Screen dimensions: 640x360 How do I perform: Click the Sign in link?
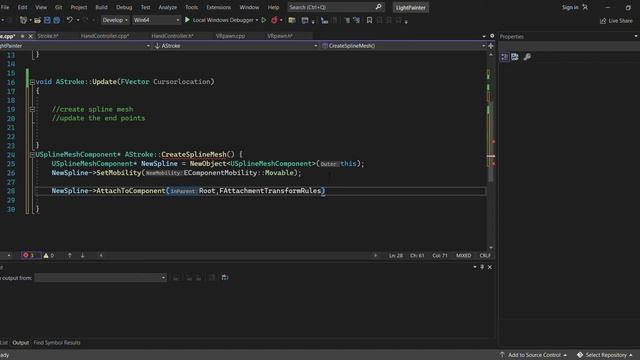tap(570, 7)
